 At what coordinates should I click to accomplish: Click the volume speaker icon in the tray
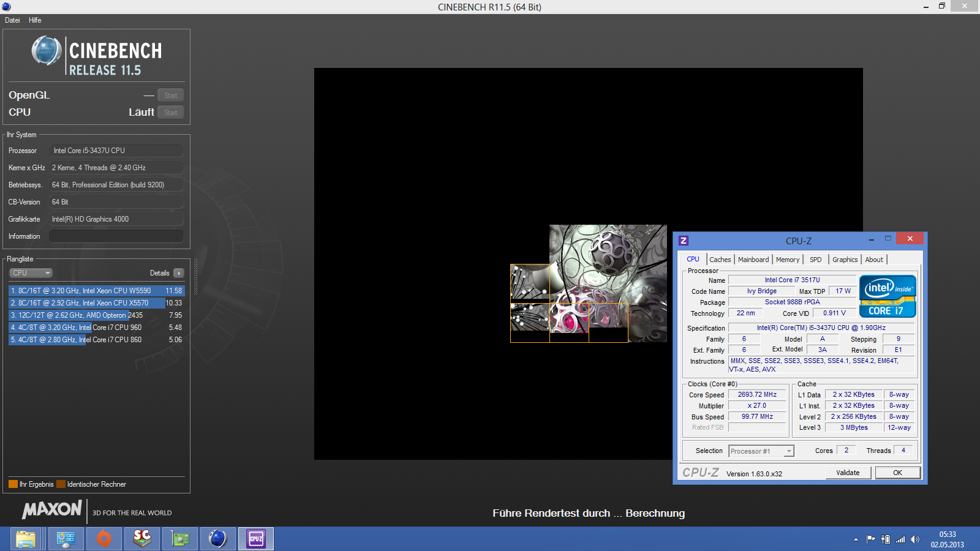pos(915,539)
